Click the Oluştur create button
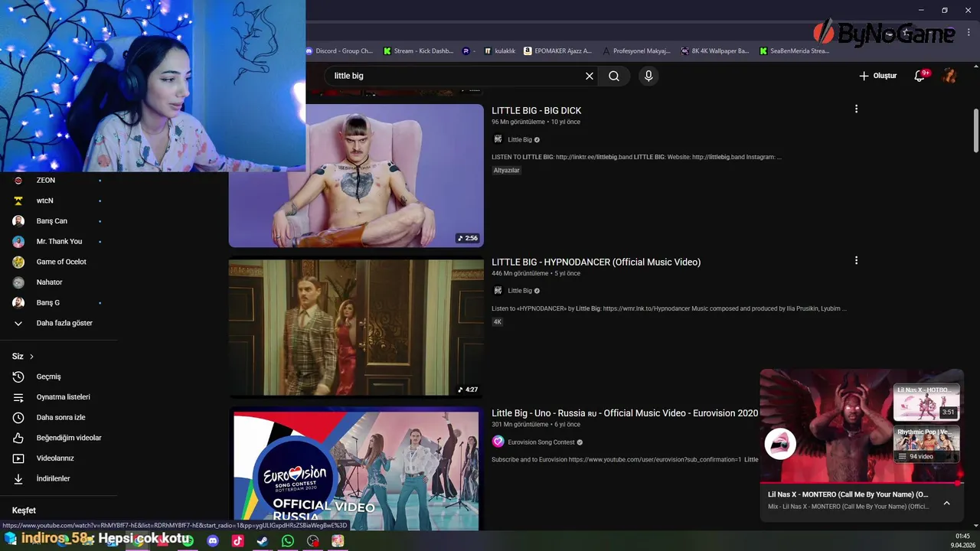 click(877, 76)
